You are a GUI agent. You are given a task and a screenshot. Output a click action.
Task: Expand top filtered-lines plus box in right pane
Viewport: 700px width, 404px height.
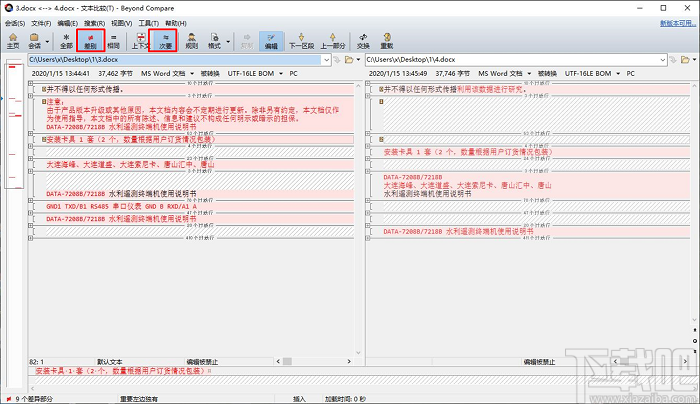(x=367, y=83)
